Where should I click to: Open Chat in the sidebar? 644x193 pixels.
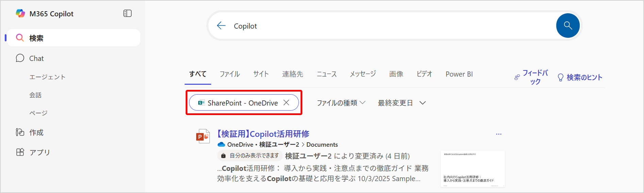tap(36, 59)
